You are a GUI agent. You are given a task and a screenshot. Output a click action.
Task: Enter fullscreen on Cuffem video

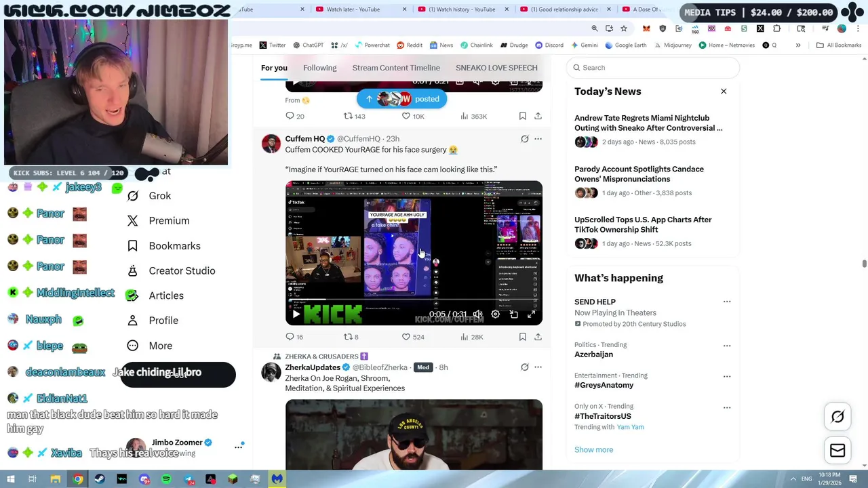(x=531, y=314)
